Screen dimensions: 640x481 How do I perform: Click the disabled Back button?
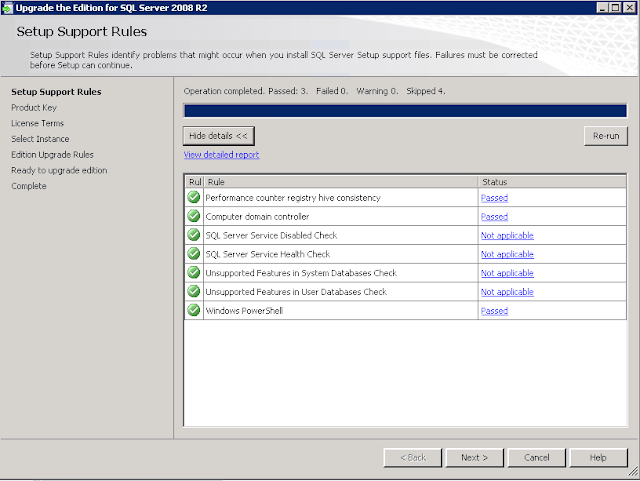coord(413,458)
